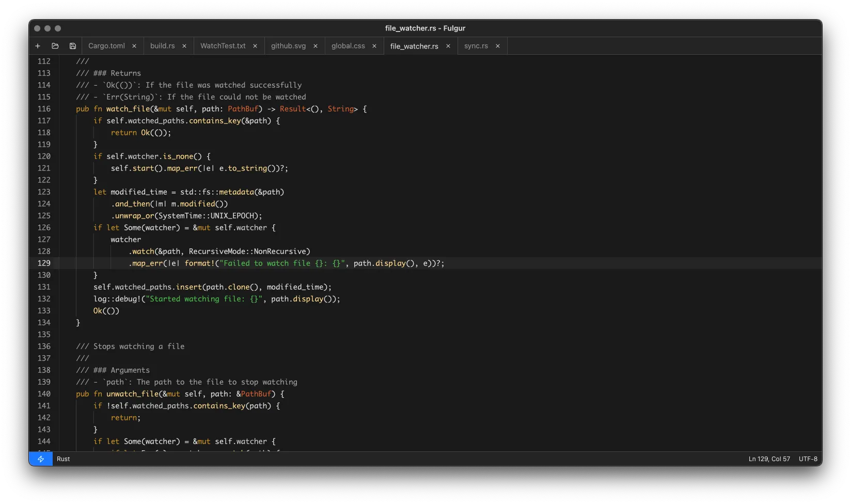Open a folder with the folder icon
The image size is (851, 504).
[x=55, y=46]
